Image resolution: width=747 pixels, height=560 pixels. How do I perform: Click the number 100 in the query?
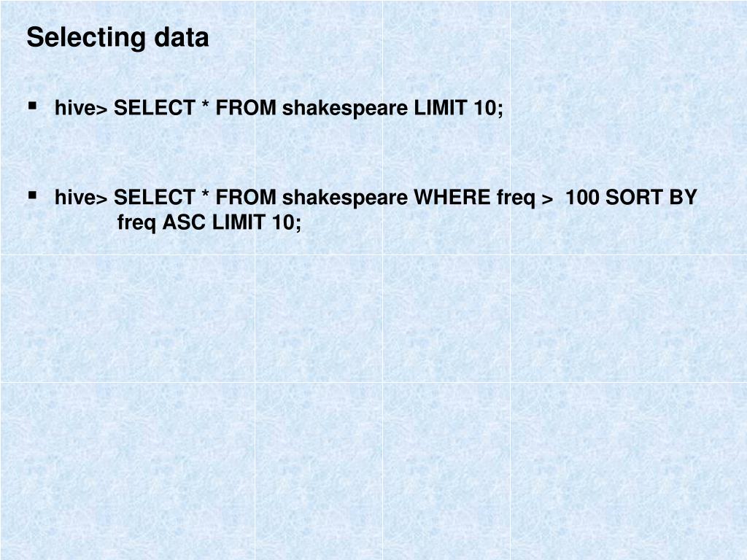(582, 197)
